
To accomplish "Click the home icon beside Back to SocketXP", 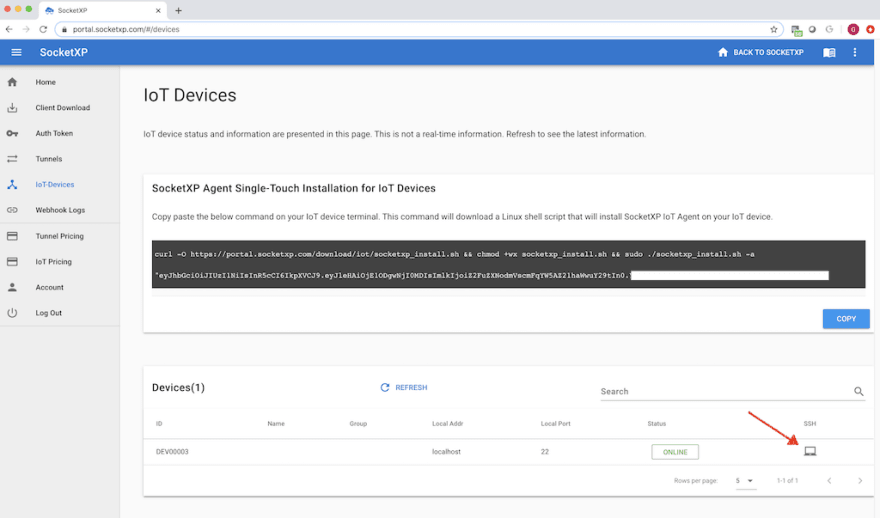I will pos(723,52).
